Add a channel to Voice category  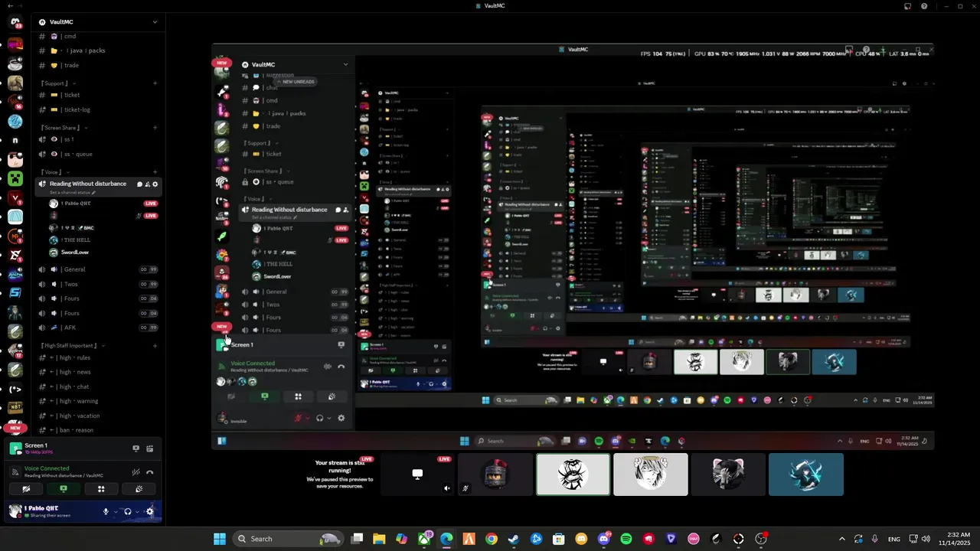coord(155,172)
